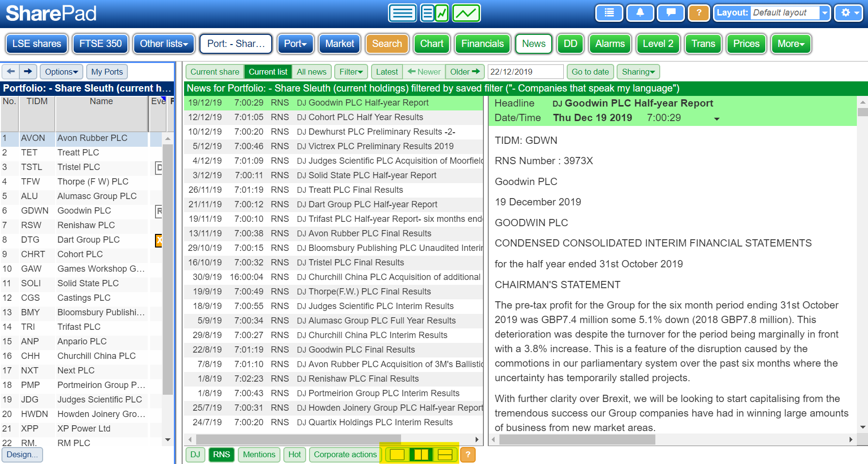This screenshot has width=868, height=464.
Task: Switch to list and chart view icon
Action: pyautogui.click(x=434, y=13)
